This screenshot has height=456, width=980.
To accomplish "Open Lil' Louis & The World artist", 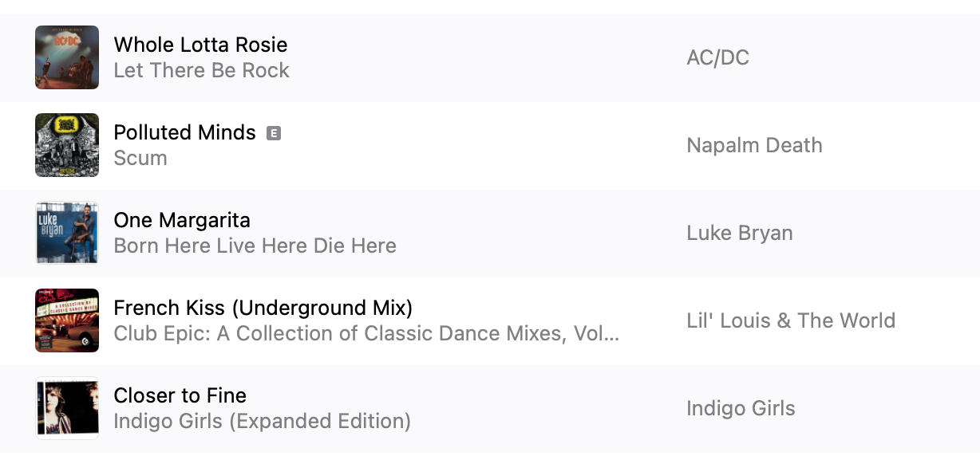I will point(790,320).
